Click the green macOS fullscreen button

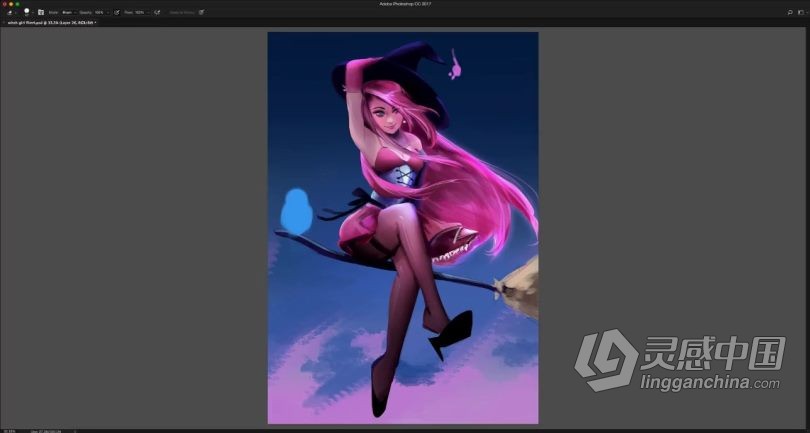pyautogui.click(x=17, y=4)
